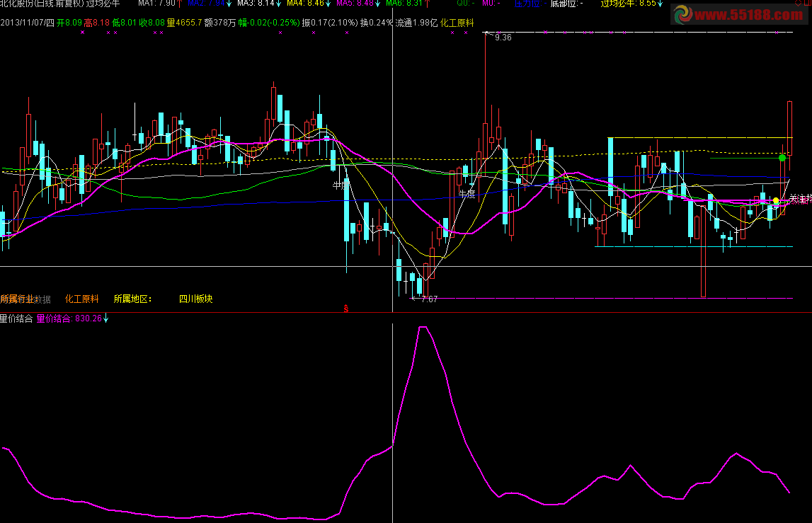812x523 pixels.
Task: Click the opening price 开8.09
Action: click(69, 23)
